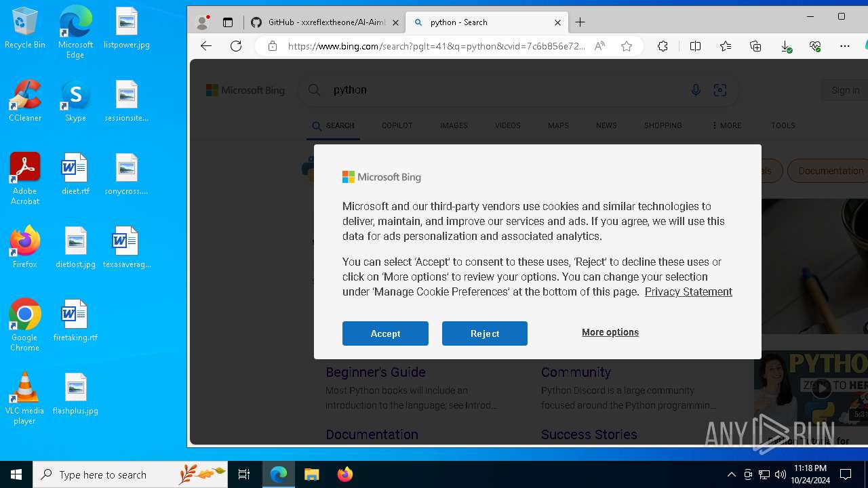Select the COPILOT search tab
The image size is (868, 488).
click(397, 125)
